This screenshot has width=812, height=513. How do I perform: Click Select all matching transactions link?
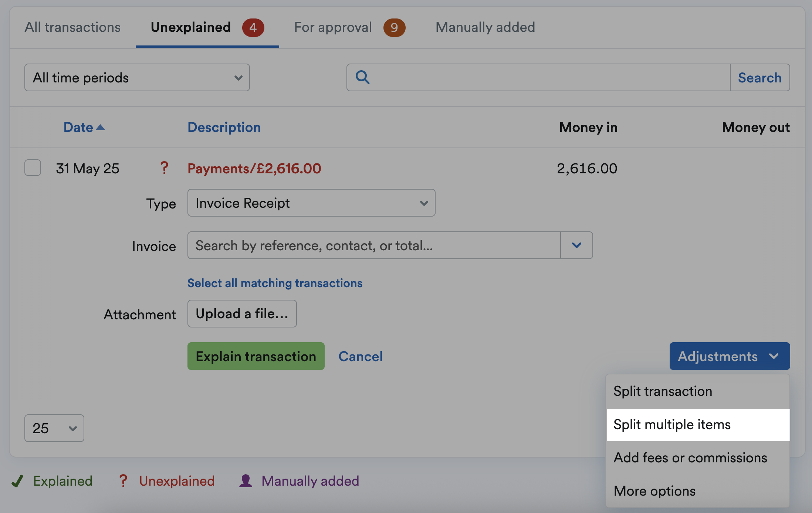point(275,283)
